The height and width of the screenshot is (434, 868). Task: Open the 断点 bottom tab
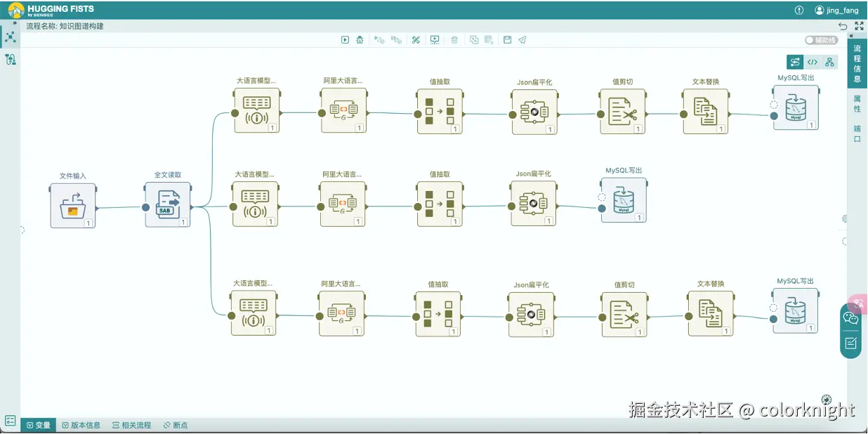pyautogui.click(x=176, y=425)
